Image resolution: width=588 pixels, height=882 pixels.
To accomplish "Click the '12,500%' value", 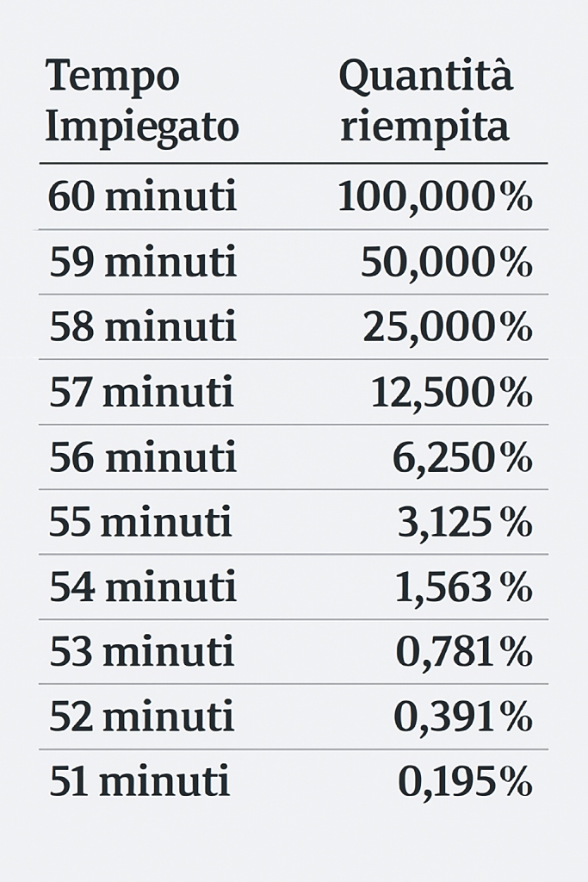I will click(451, 392).
